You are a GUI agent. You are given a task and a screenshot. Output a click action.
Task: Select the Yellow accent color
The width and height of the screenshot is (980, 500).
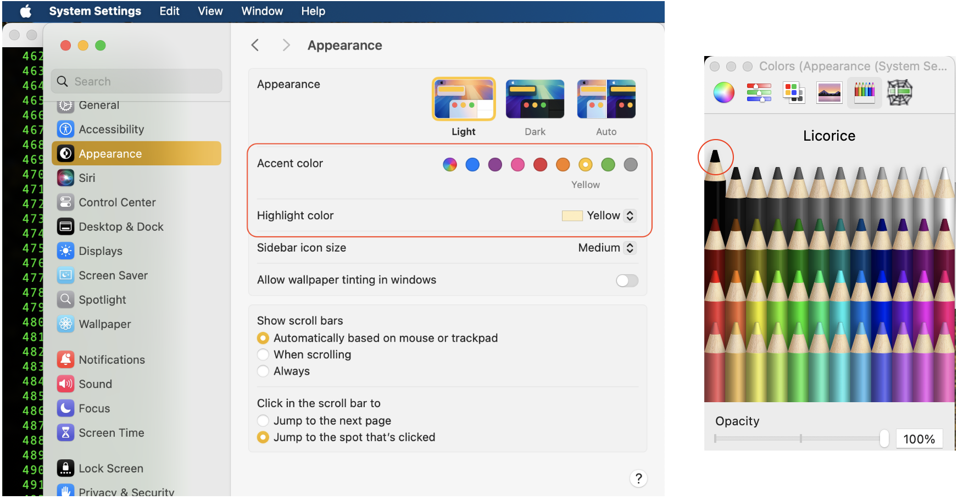click(x=586, y=164)
